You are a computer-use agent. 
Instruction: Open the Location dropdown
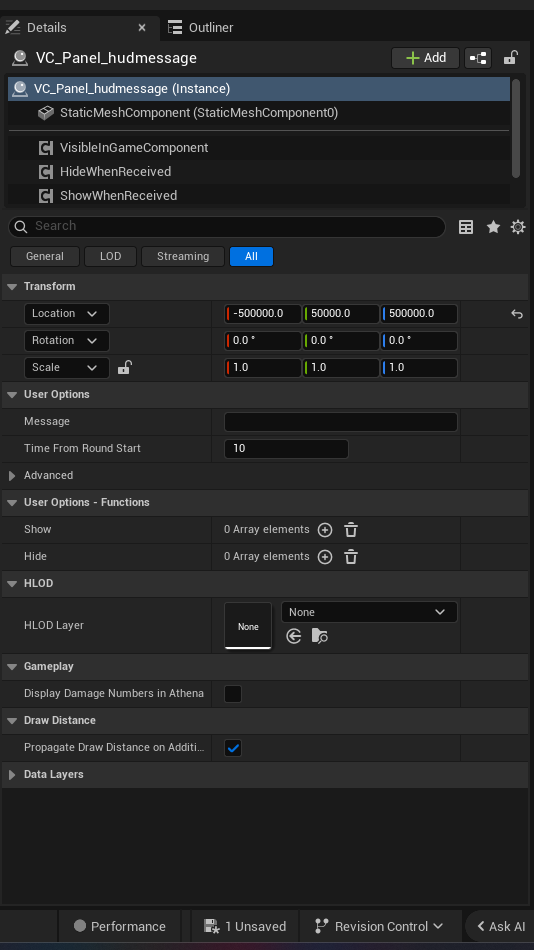67,314
